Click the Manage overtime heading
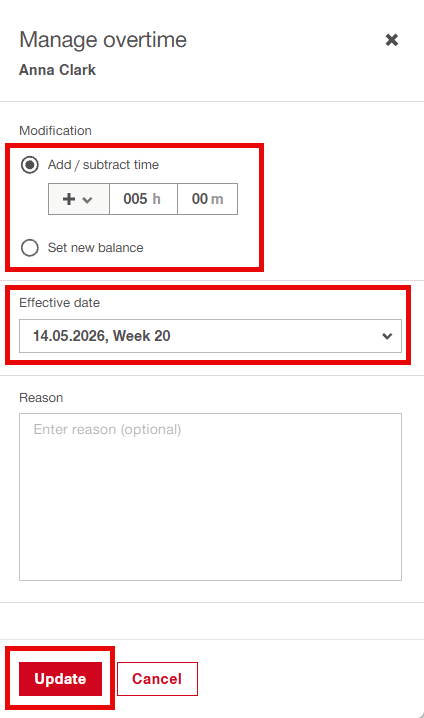424x718 pixels. tap(103, 40)
